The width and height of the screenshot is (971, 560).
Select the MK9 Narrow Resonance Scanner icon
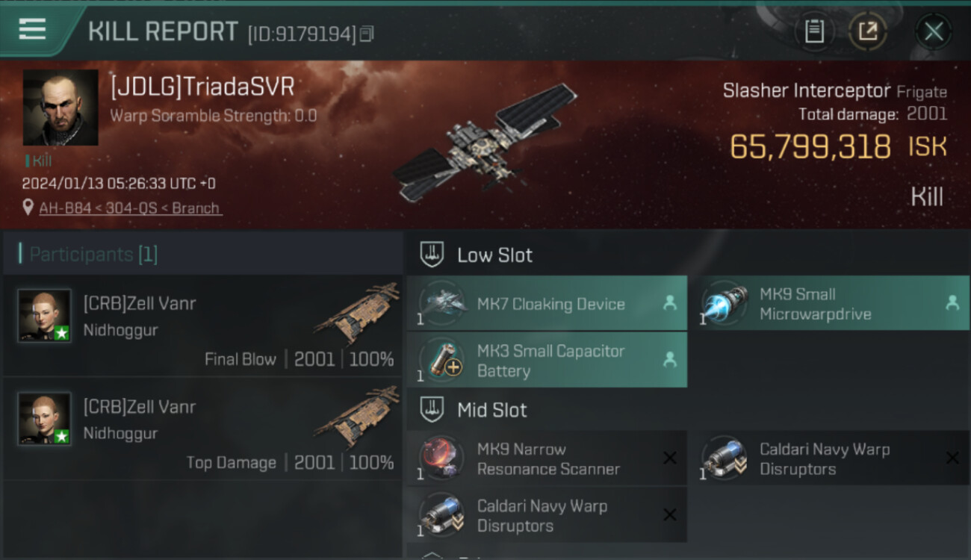442,458
